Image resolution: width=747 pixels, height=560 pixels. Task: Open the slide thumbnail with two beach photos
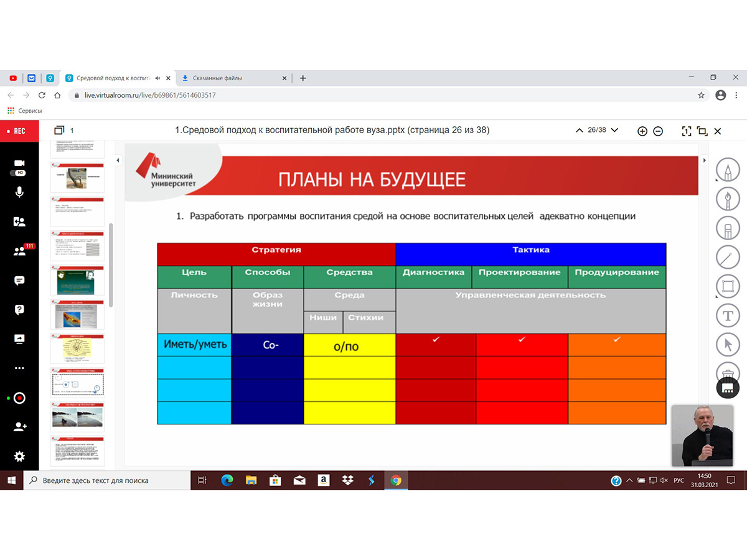[77, 416]
